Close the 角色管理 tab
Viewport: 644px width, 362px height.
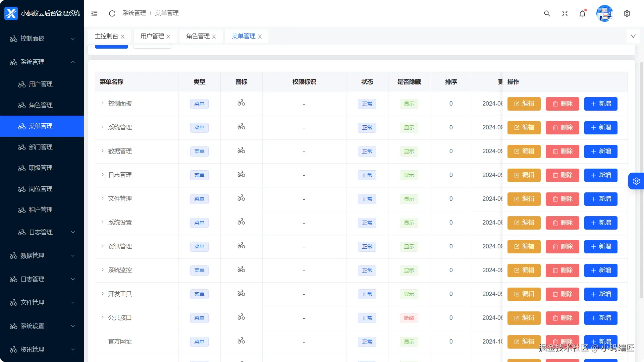point(214,37)
